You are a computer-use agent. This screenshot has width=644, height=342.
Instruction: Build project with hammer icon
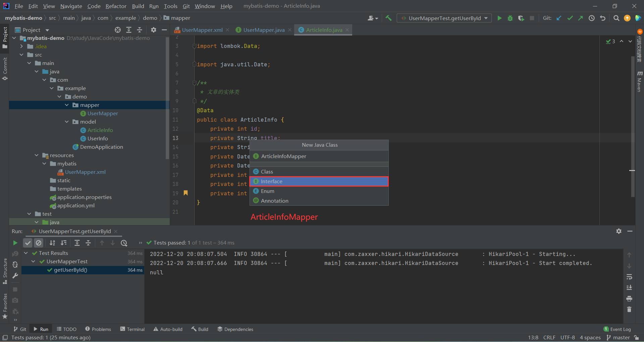pyautogui.click(x=389, y=18)
